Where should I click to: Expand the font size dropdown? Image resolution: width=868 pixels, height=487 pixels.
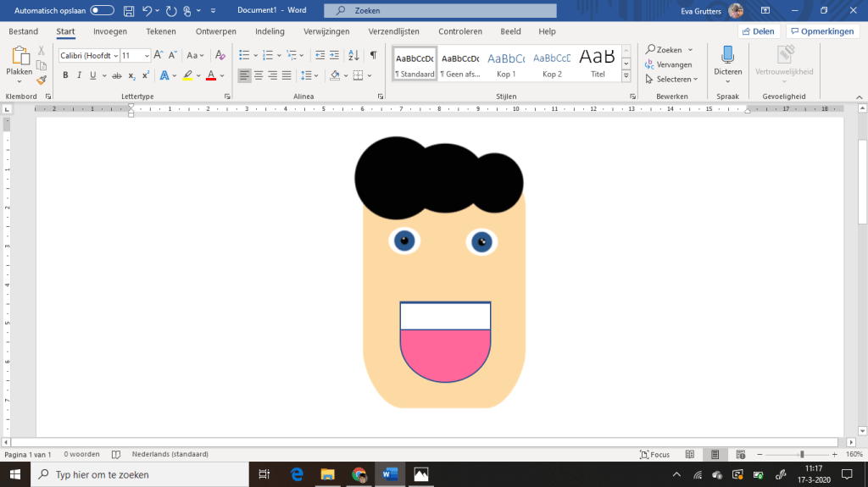click(147, 56)
